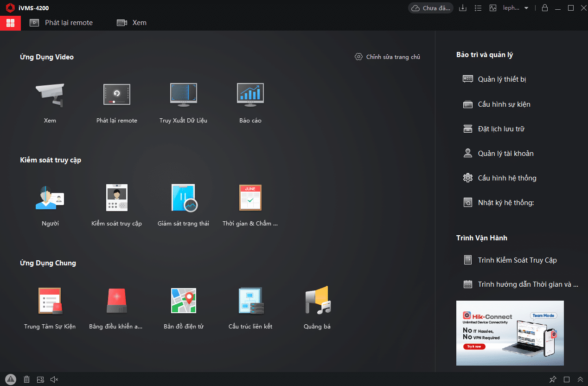Click the Hik-Connect advertisement banner
Viewport: 588px width, 386px height.
click(x=510, y=333)
